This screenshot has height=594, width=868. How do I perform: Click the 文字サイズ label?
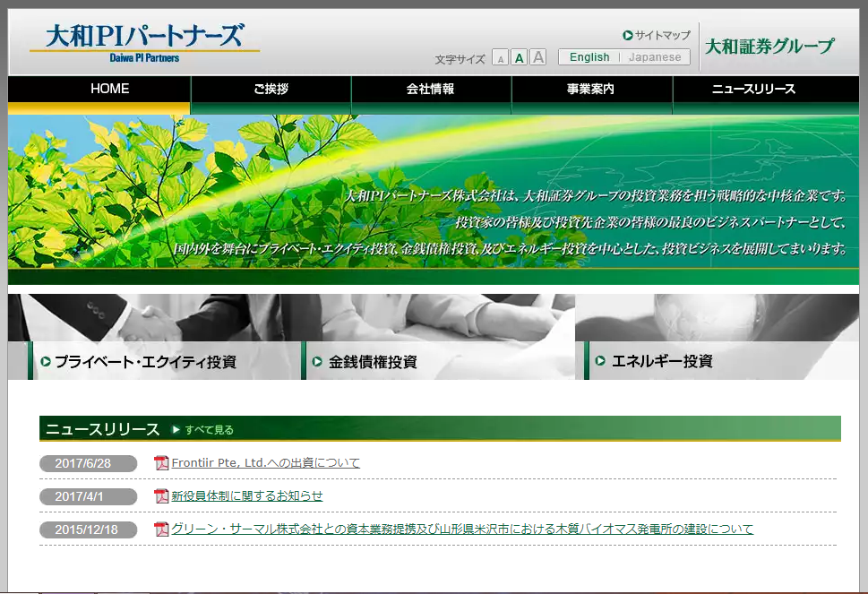coord(460,59)
